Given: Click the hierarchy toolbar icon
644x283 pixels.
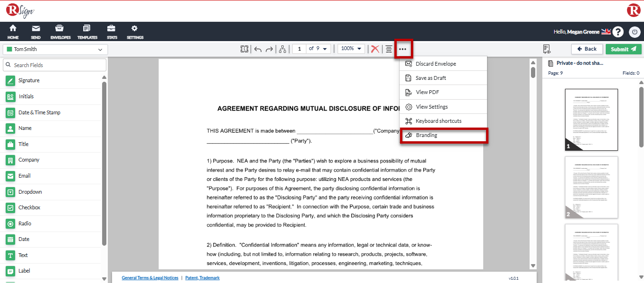Looking at the screenshot, I should click(x=282, y=49).
